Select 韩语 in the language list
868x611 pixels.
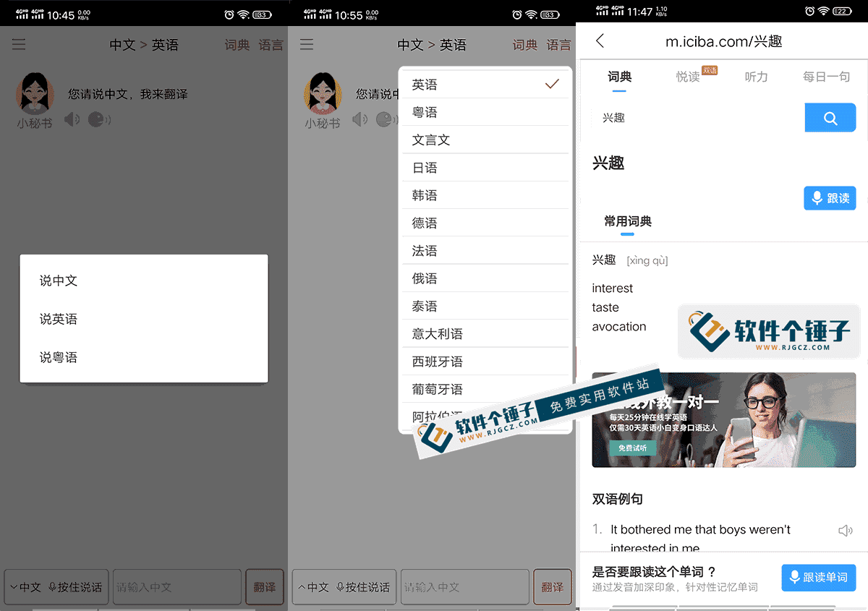click(485, 195)
